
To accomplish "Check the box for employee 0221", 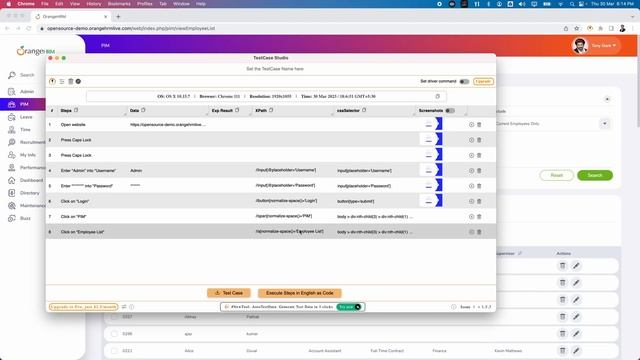I will pos(114,351).
